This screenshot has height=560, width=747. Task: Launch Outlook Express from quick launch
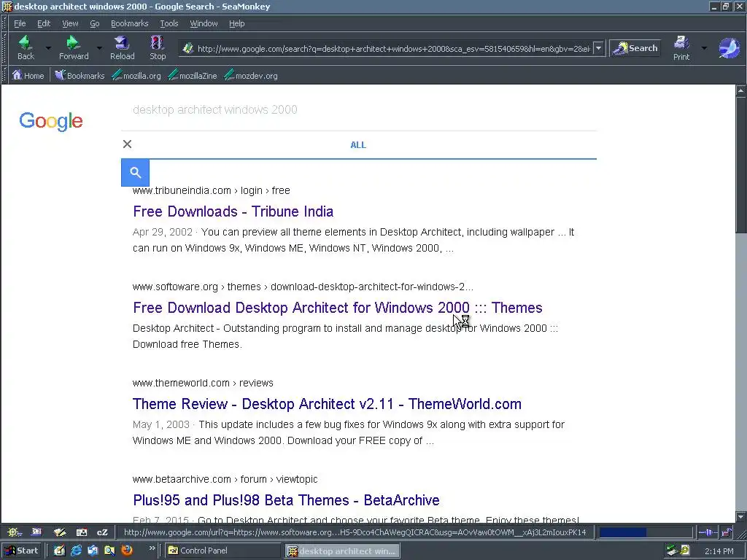coord(93,551)
